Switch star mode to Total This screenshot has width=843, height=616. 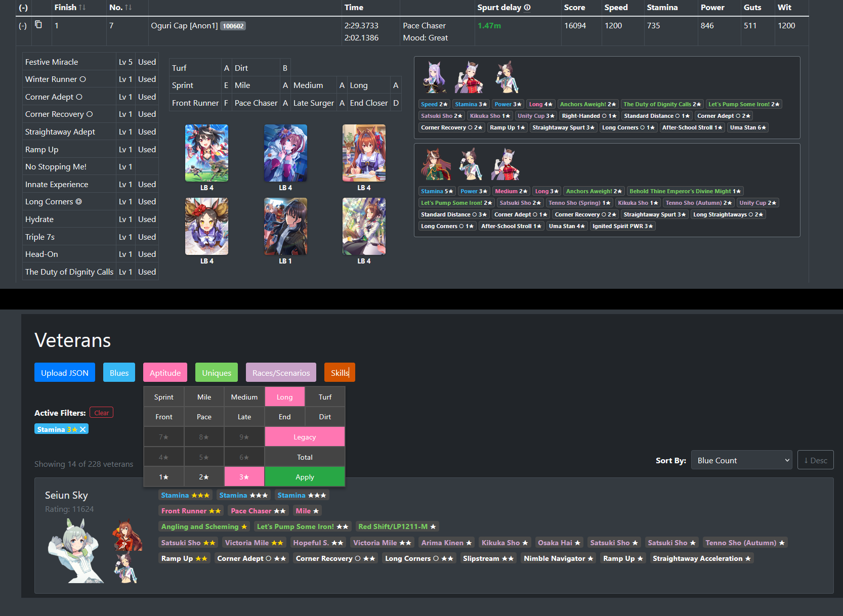(x=305, y=457)
